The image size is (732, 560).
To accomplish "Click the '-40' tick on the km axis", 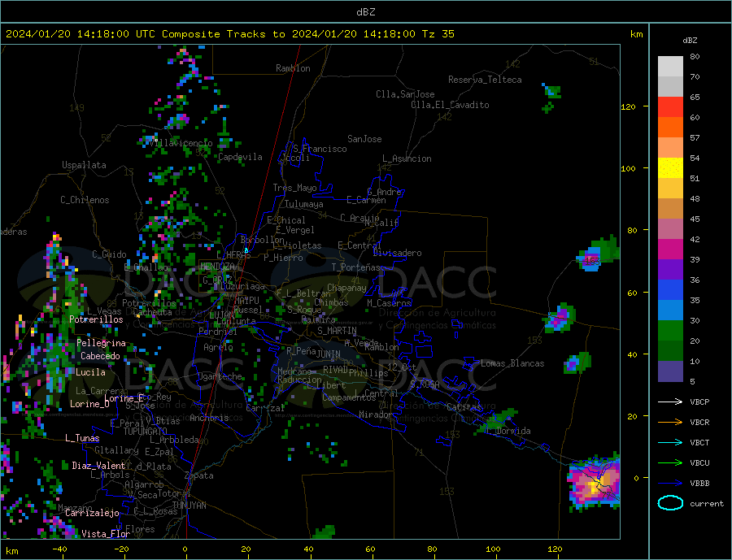I will tap(59, 549).
